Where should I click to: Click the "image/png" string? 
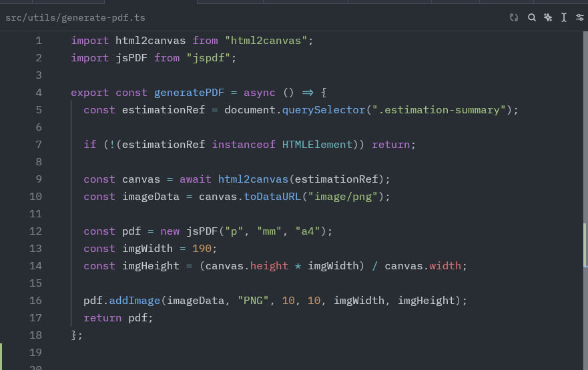coord(343,197)
